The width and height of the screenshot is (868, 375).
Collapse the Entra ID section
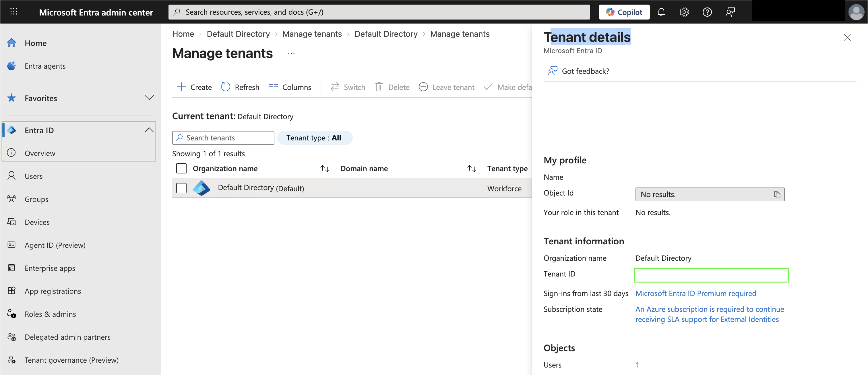(149, 130)
